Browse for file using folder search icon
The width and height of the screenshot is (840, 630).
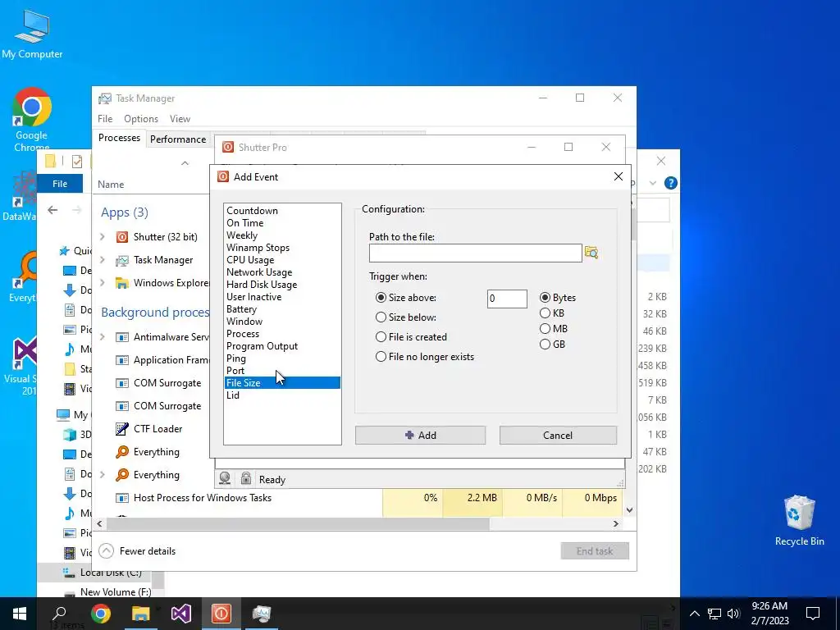click(x=591, y=253)
